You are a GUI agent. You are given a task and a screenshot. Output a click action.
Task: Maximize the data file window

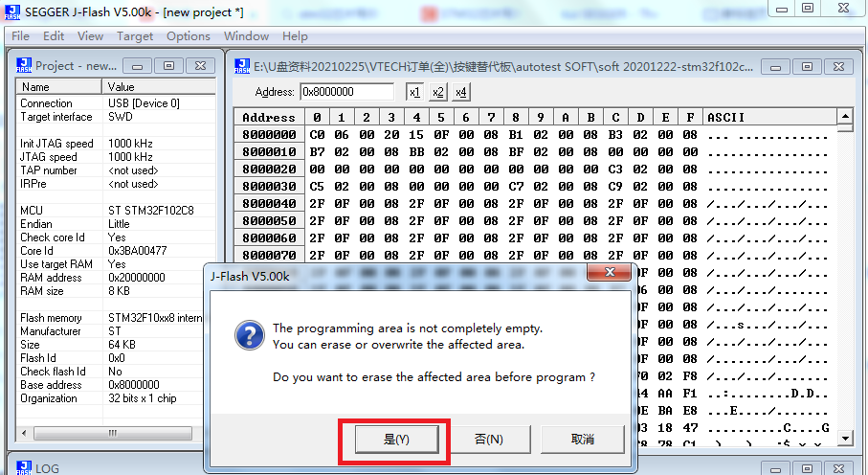[807, 66]
